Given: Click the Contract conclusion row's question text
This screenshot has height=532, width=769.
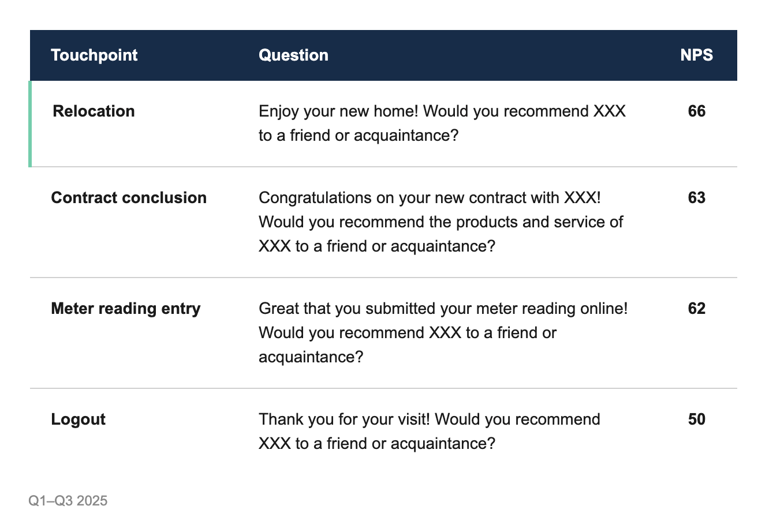Looking at the screenshot, I should point(441,222).
